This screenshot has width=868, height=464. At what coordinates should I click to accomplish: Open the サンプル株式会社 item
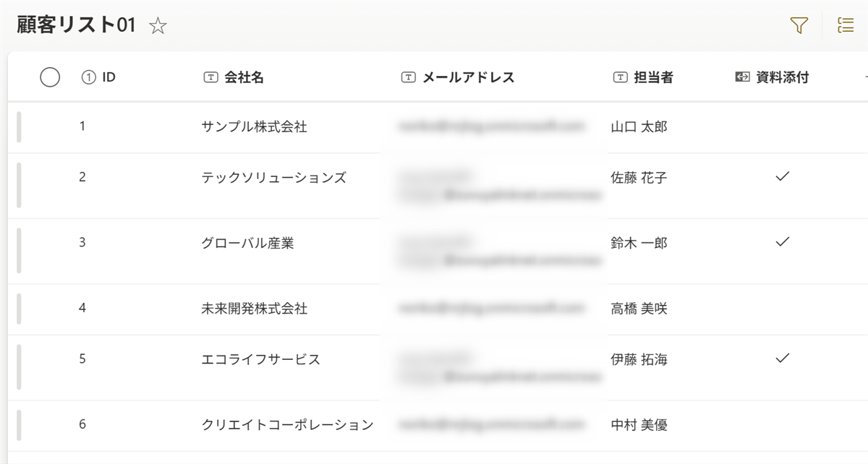[x=254, y=126]
